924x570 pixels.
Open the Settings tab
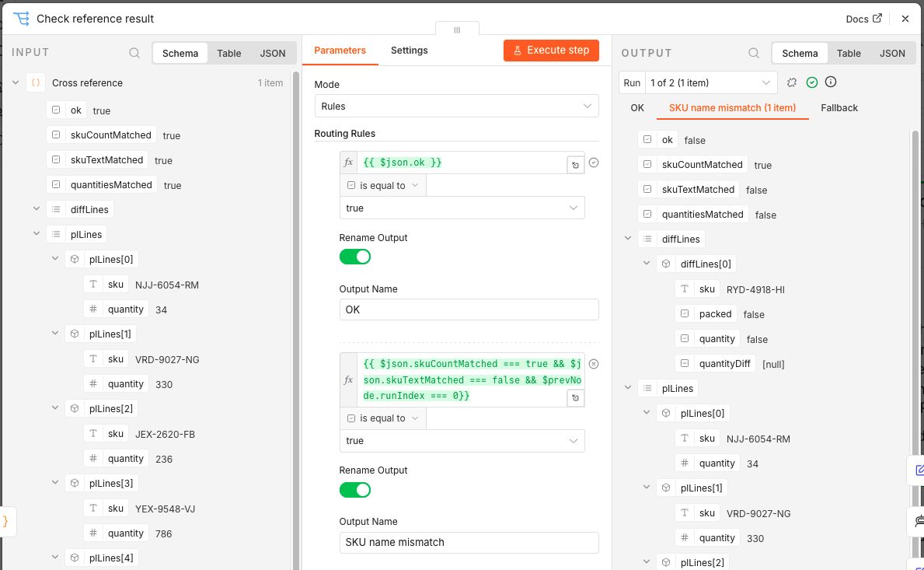pos(409,50)
